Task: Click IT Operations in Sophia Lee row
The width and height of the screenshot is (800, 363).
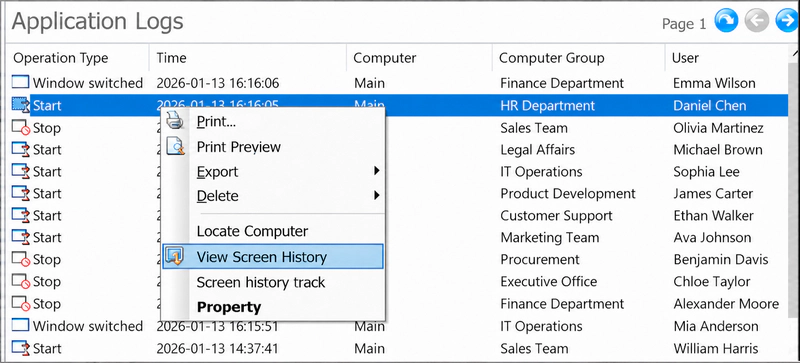Action: pos(541,172)
